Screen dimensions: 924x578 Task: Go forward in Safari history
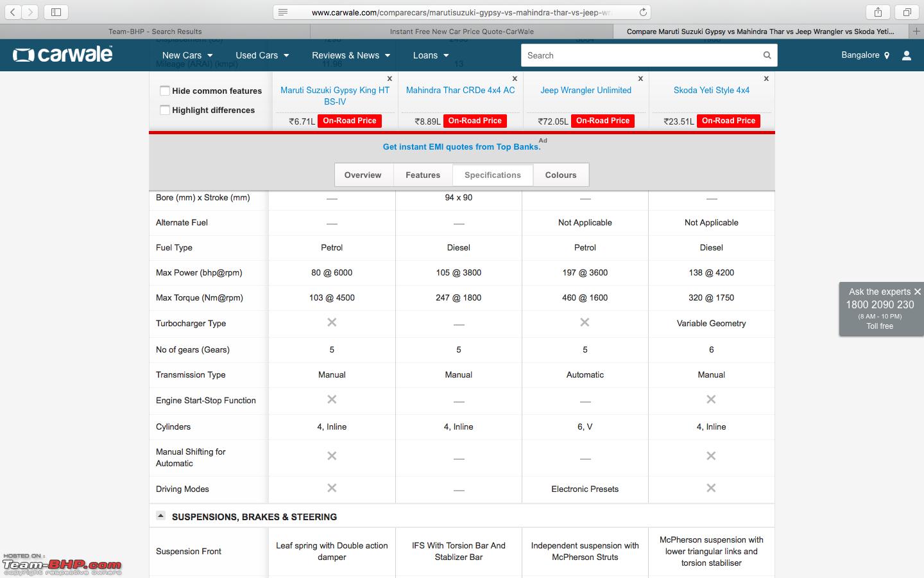pos(30,12)
